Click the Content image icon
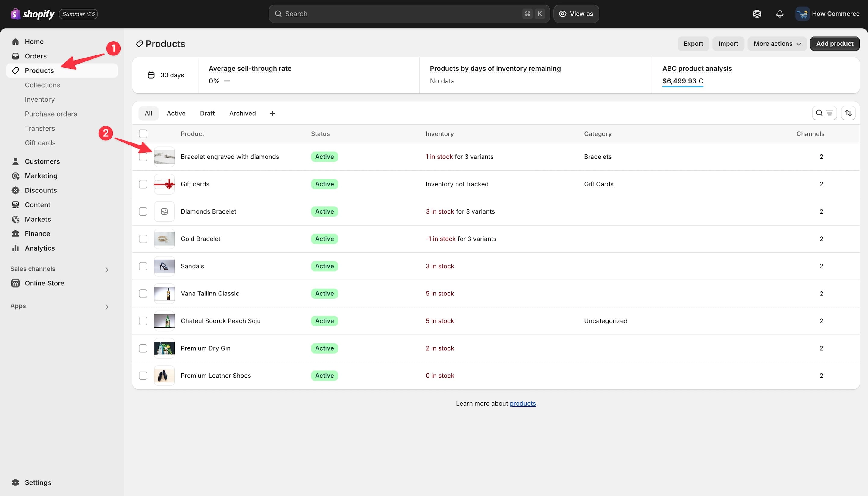This screenshot has width=868, height=496. (x=15, y=205)
